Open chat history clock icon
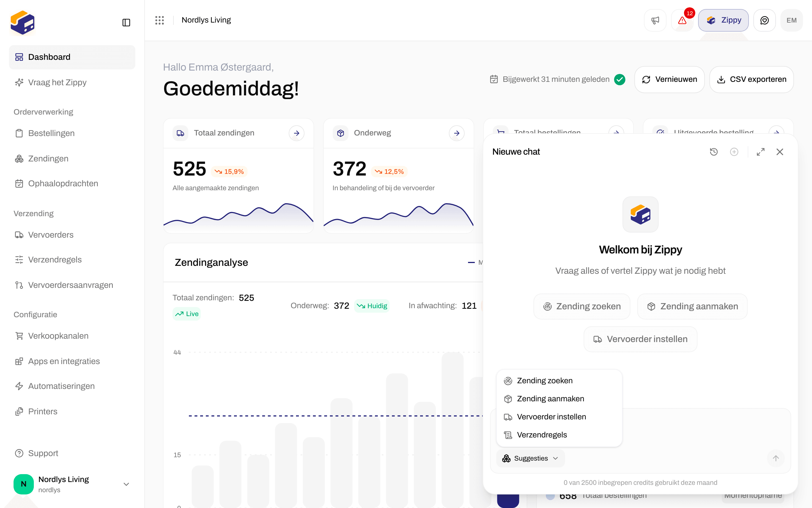Viewport: 812px width, 508px height. [714, 152]
